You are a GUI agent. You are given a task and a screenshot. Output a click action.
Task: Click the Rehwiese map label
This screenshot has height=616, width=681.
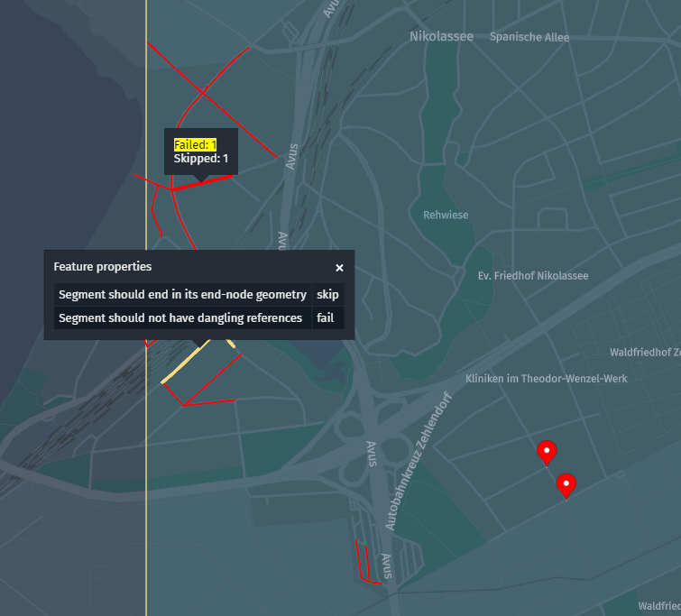pyautogui.click(x=446, y=215)
